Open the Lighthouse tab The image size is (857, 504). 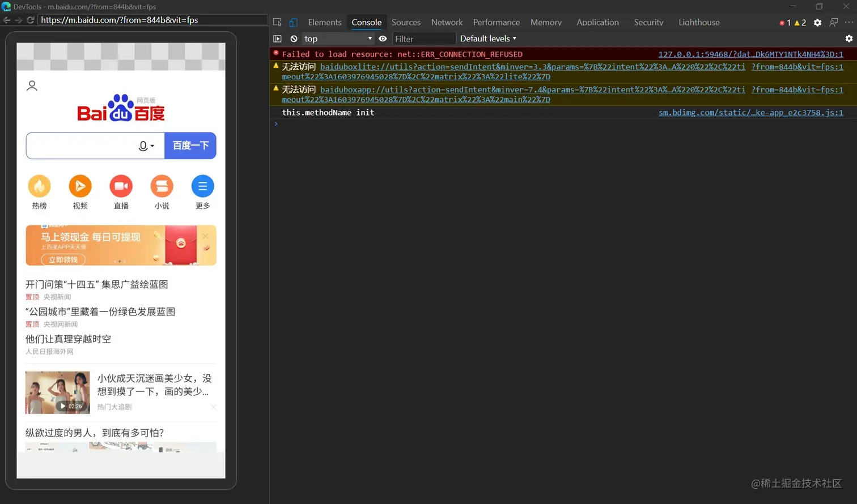699,22
